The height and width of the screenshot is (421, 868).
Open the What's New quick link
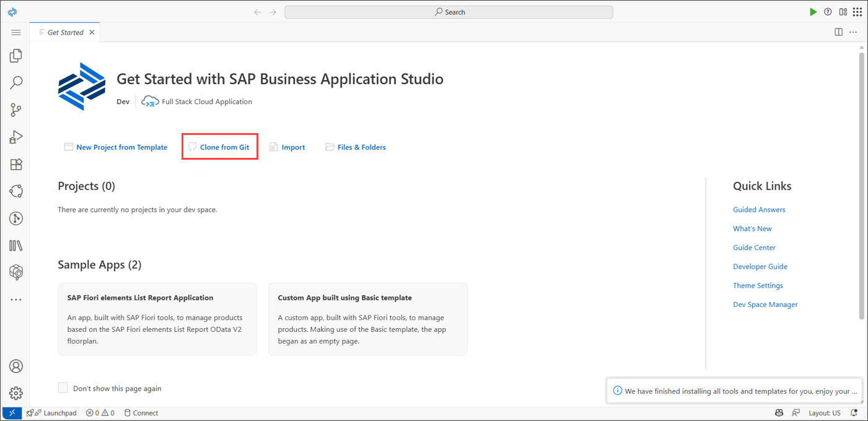point(752,228)
